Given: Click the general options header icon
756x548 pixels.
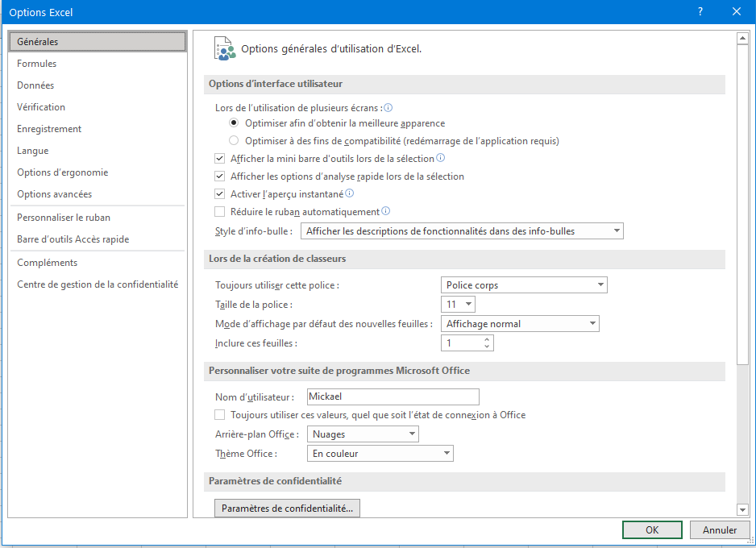Looking at the screenshot, I should 225,48.
